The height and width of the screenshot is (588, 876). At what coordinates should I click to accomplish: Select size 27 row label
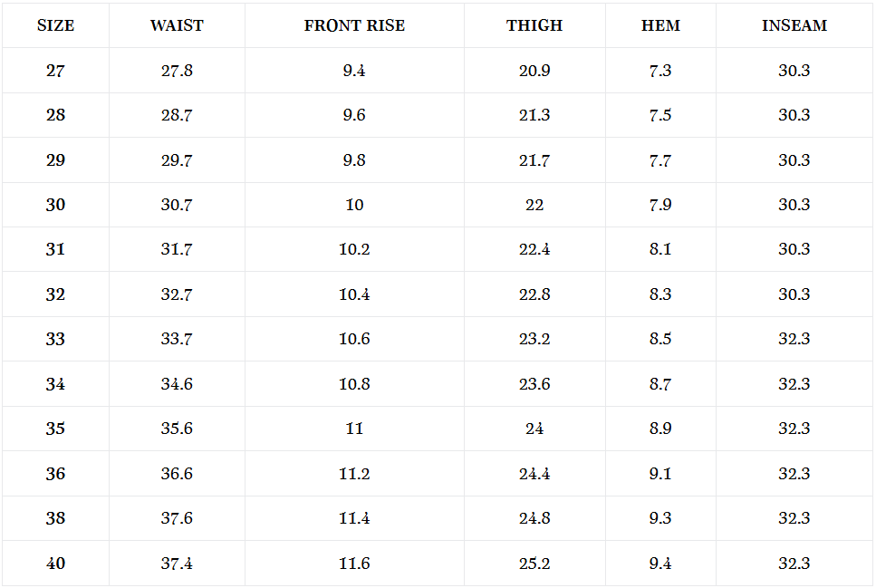coord(55,71)
